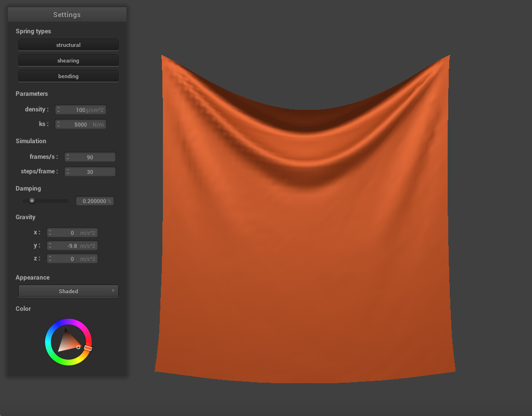This screenshot has height=416, width=532.
Task: Click the hue marker on color ring
Action: (x=88, y=348)
